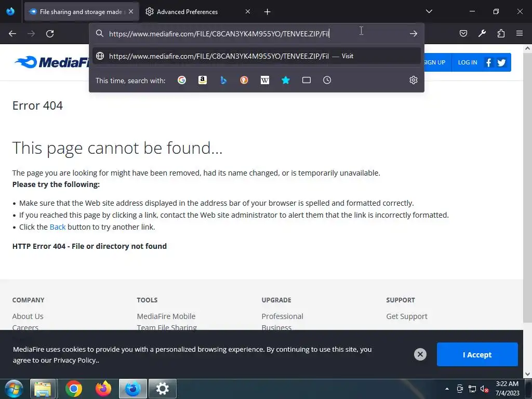
Task: Click inside the URL address field
Action: point(256,34)
